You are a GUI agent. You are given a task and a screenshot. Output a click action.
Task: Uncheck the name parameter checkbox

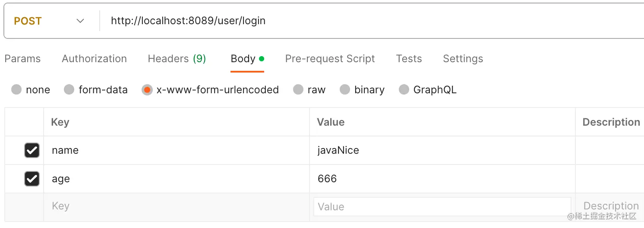(32, 150)
